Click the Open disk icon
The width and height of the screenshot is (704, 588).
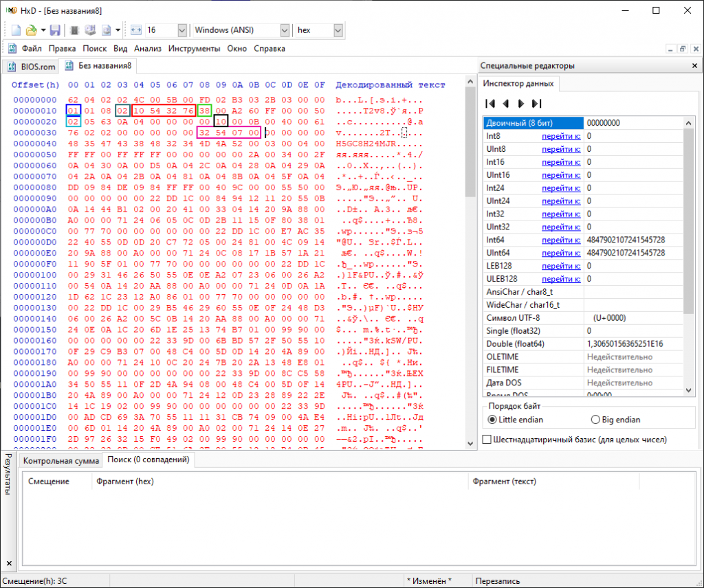coord(90,30)
